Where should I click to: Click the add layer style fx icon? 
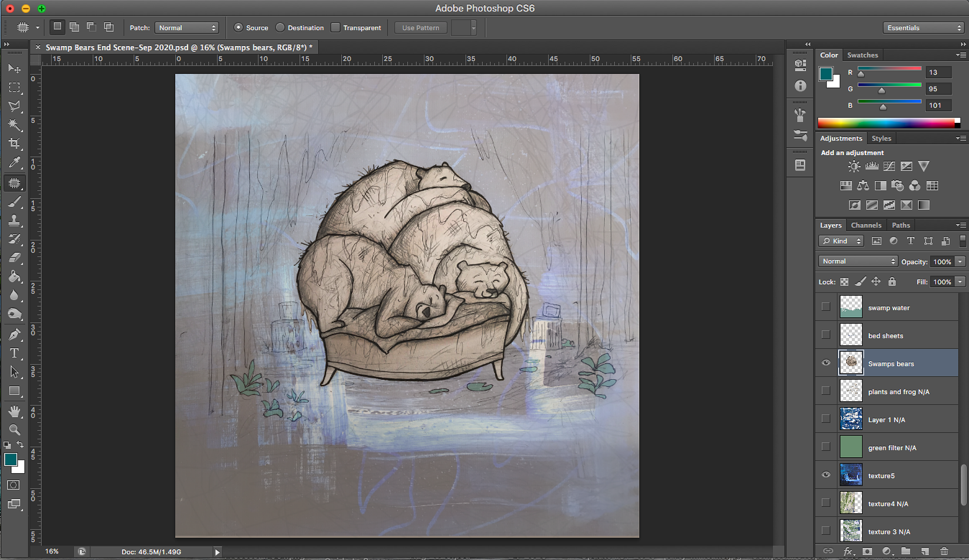point(848,551)
